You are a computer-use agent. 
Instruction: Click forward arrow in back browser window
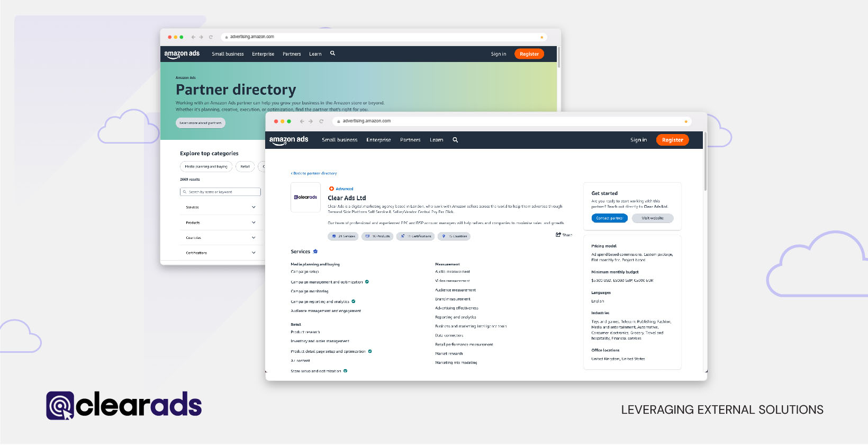coord(201,37)
